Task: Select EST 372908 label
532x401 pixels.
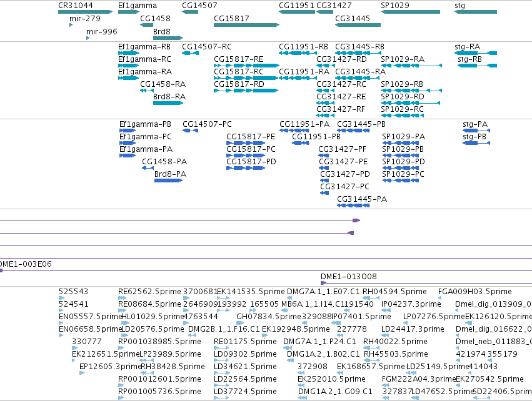Action: tap(313, 367)
